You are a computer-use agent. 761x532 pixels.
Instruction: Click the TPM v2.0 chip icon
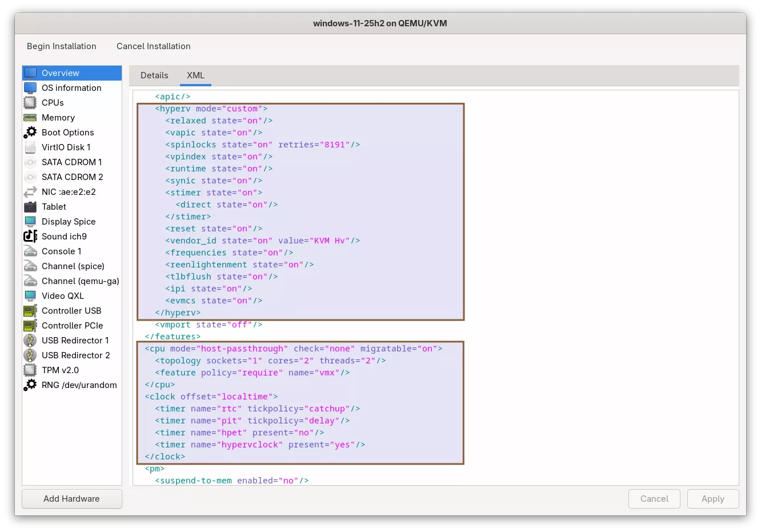(30, 370)
